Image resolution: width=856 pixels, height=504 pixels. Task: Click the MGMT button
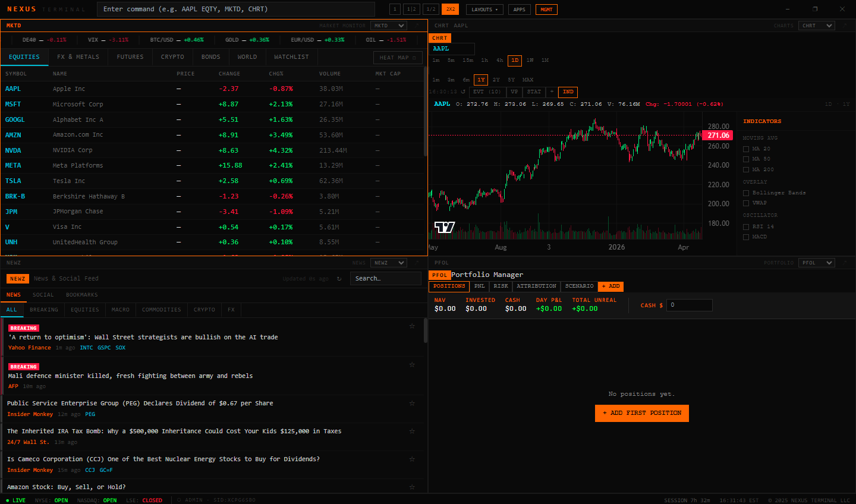547,10
